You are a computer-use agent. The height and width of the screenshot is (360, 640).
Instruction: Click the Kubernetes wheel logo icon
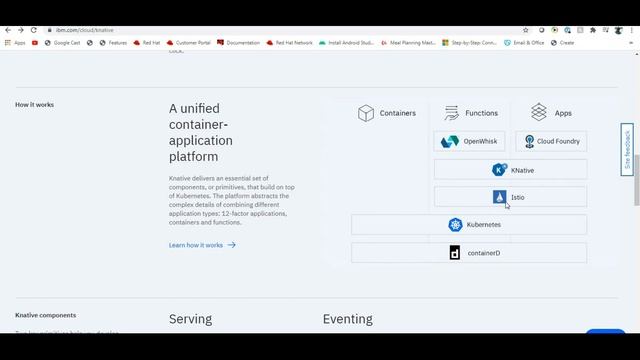click(x=455, y=224)
